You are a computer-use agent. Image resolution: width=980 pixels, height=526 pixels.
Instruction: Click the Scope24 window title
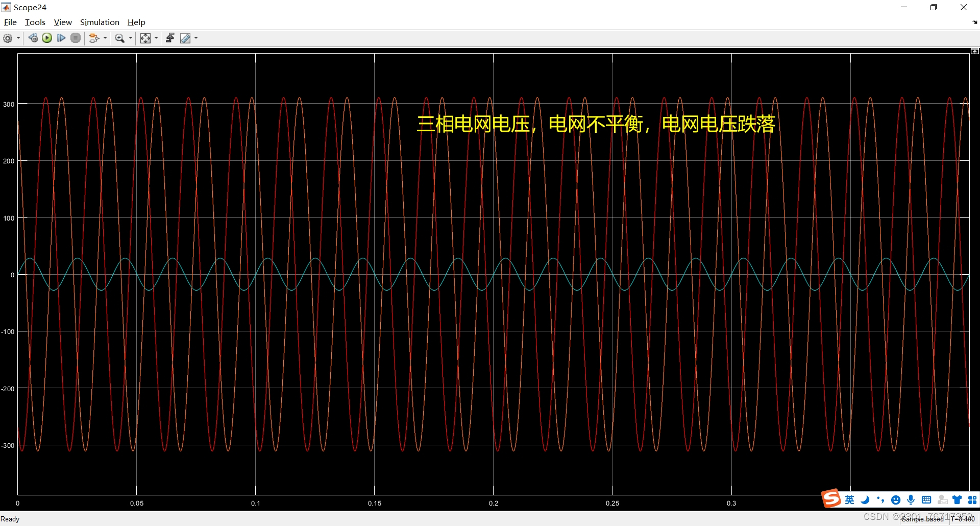(30, 7)
